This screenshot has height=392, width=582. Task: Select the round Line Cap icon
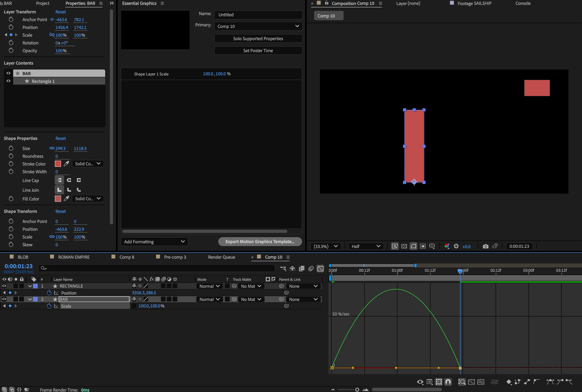pyautogui.click(x=69, y=180)
